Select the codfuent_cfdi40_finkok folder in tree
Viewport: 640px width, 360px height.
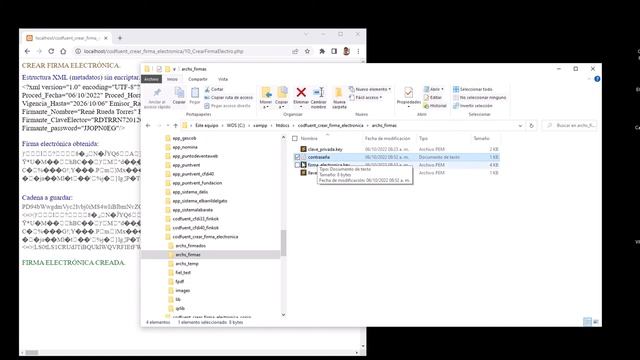click(196, 228)
